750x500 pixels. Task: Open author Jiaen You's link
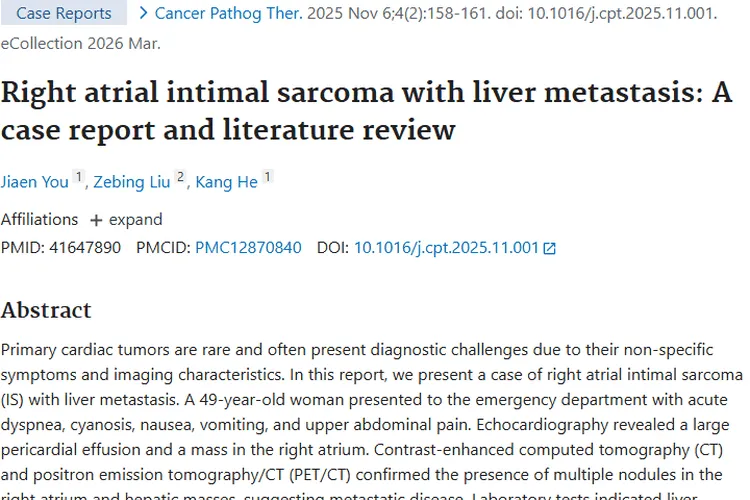pos(35,182)
